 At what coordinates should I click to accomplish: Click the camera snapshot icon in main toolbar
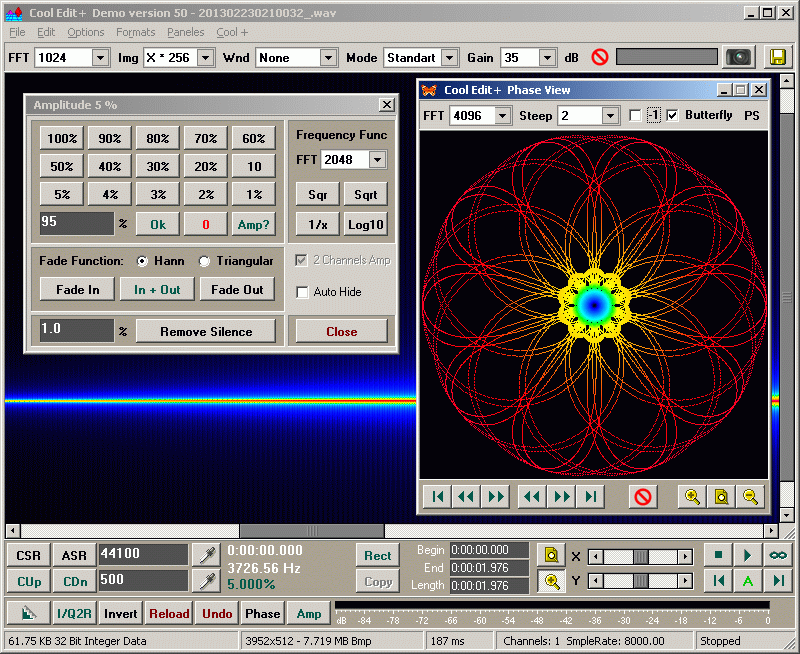[739, 57]
